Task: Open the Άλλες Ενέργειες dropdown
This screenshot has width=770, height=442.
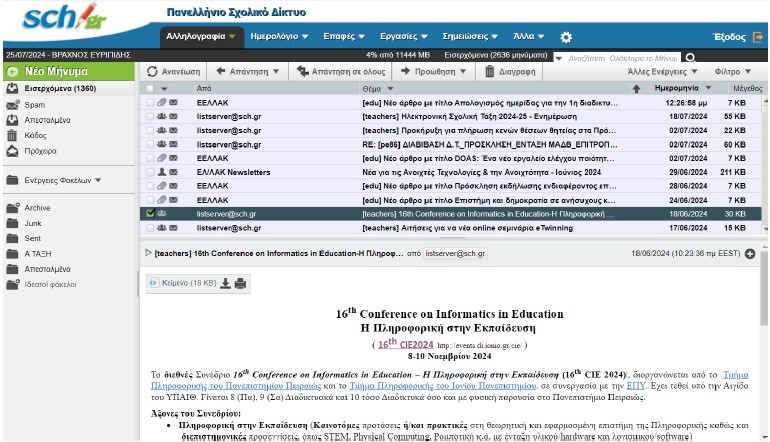Action: point(662,72)
